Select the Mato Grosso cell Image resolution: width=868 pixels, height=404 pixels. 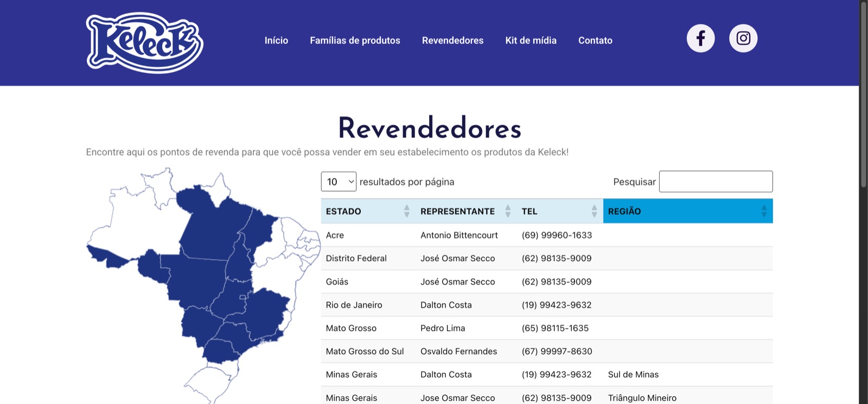point(351,329)
